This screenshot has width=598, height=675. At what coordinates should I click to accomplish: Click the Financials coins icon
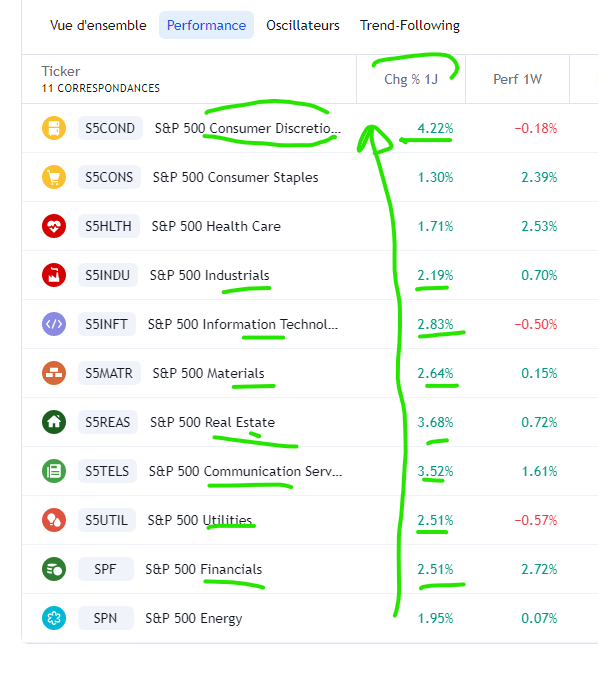[x=54, y=569]
